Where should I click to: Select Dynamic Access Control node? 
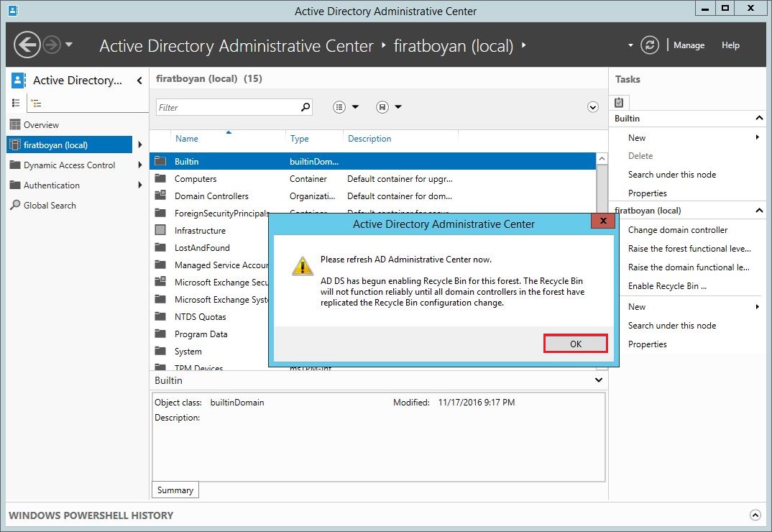(x=69, y=165)
